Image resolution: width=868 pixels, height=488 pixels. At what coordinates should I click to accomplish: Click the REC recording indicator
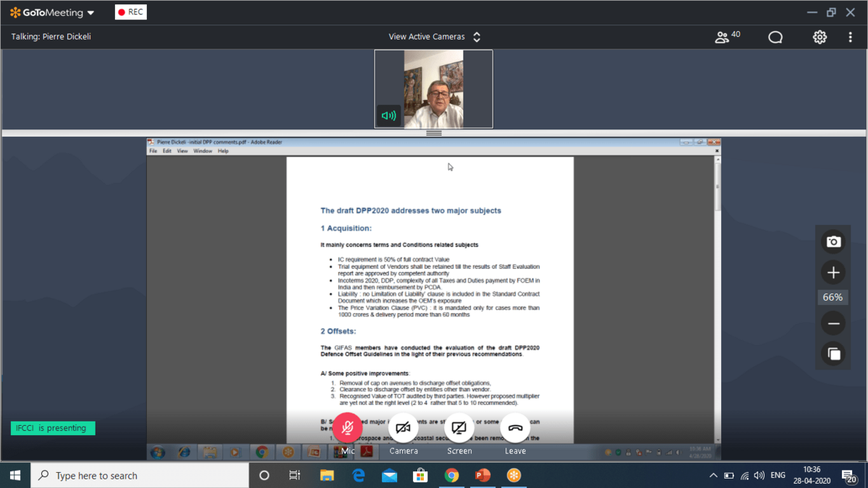(x=131, y=12)
